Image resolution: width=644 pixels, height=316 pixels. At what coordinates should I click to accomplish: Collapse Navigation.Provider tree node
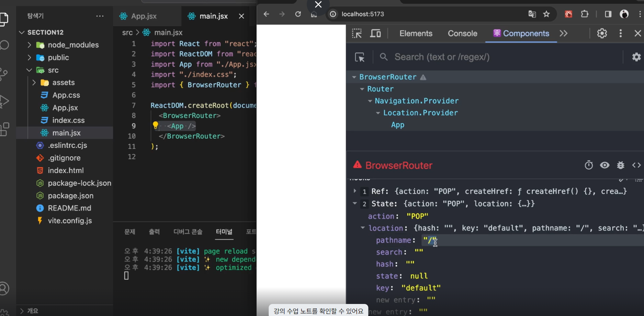[x=370, y=101]
